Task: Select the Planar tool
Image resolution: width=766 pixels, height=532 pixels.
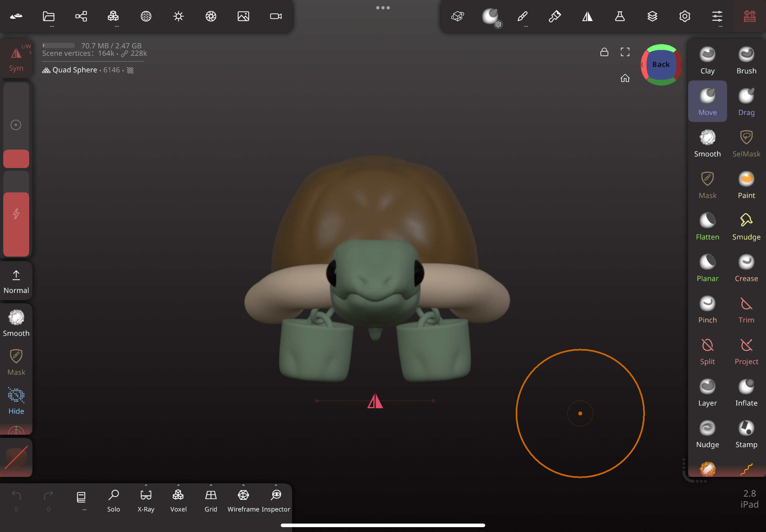Action: point(707,268)
